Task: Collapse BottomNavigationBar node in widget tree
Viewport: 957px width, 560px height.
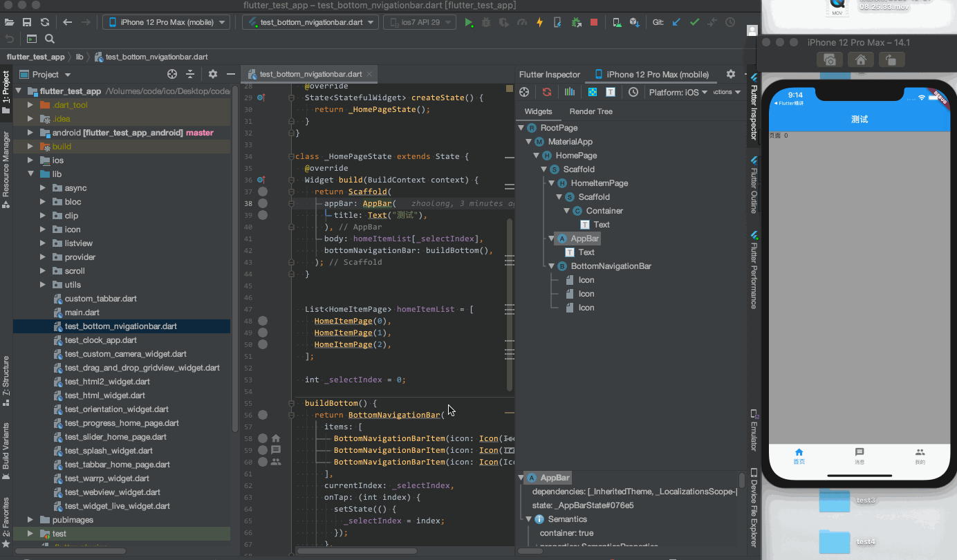Action: (552, 266)
